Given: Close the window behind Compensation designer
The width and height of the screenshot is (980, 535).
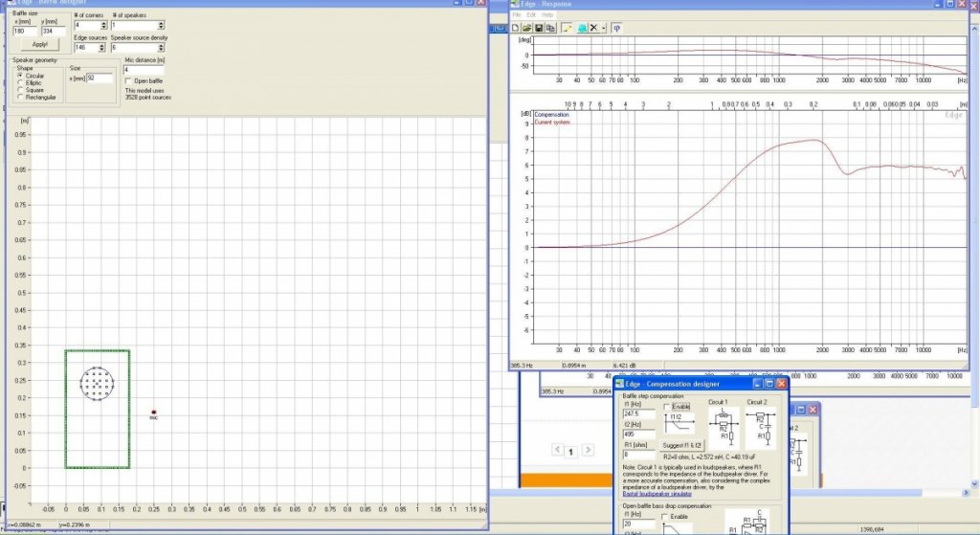Looking at the screenshot, I should click(x=813, y=410).
